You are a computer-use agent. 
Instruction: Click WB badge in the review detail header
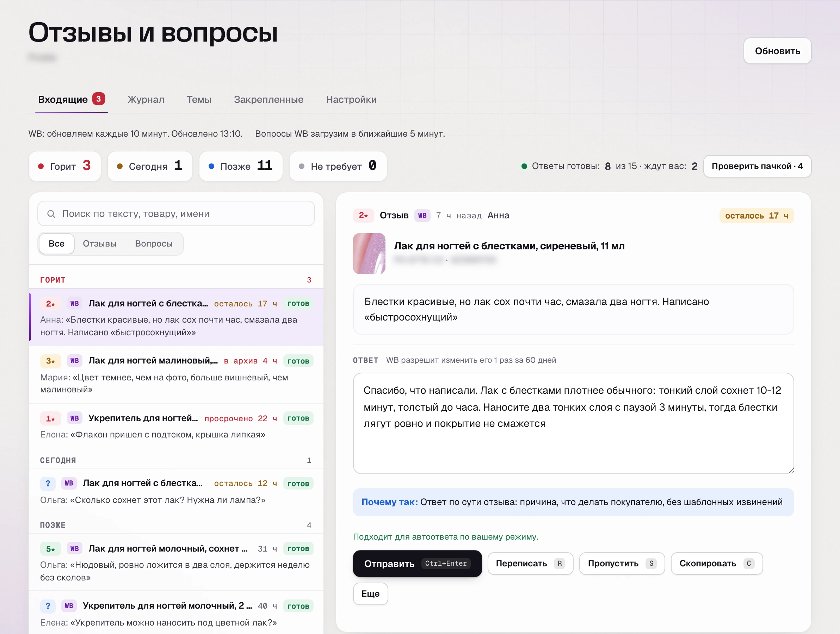click(x=422, y=216)
